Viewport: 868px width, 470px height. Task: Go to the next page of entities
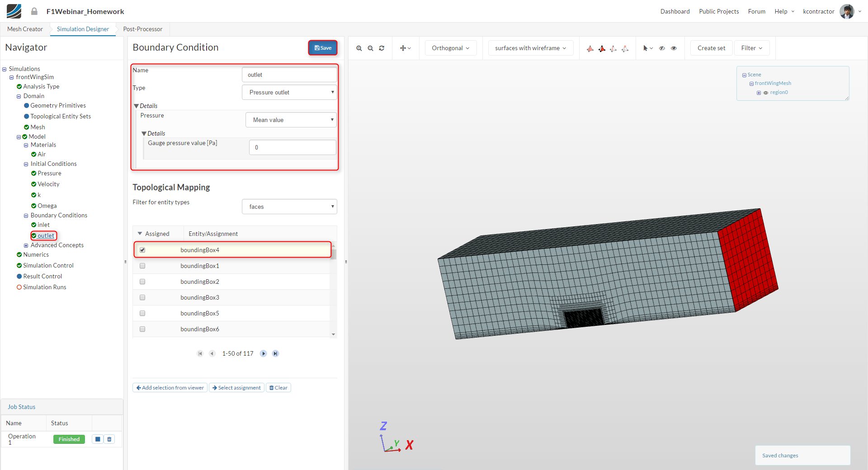point(263,353)
